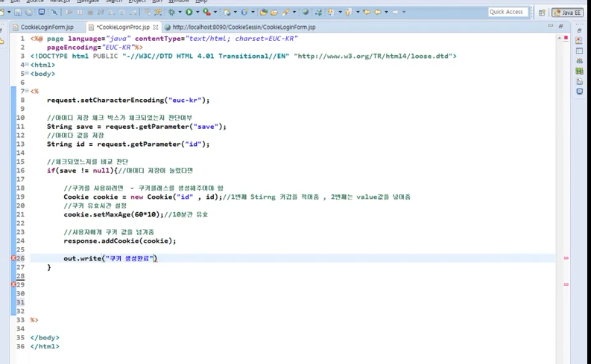
Task: Click the Quick Access search field
Action: [x=508, y=12]
